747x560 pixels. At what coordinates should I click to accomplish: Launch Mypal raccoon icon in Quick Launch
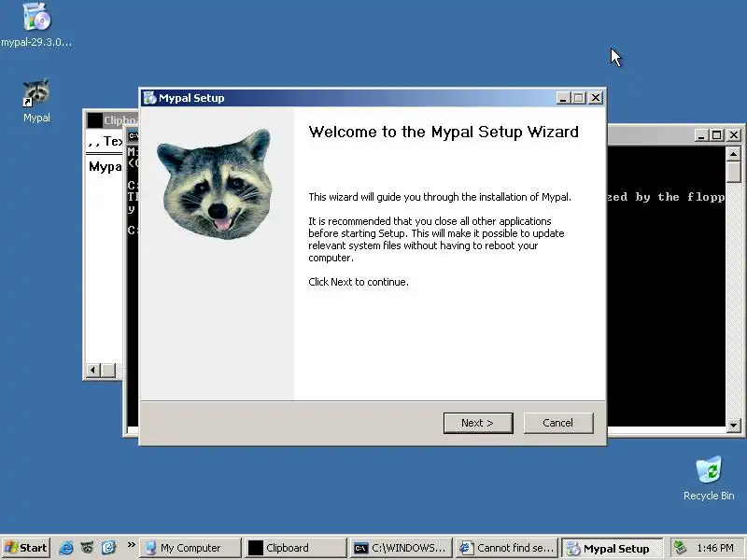[87, 548]
